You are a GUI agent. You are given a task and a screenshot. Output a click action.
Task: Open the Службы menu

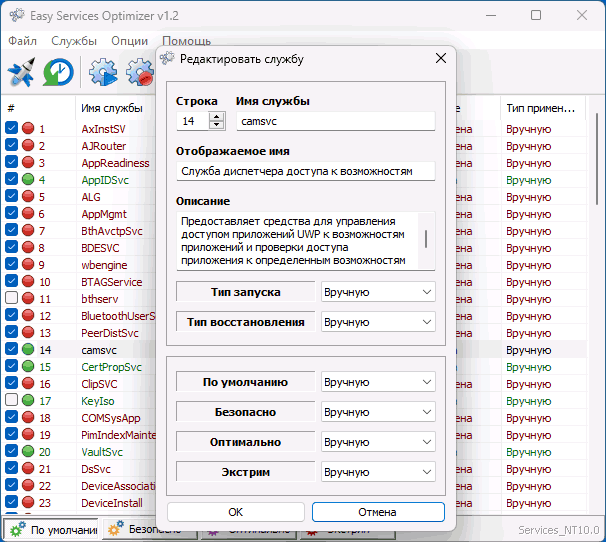(74, 41)
